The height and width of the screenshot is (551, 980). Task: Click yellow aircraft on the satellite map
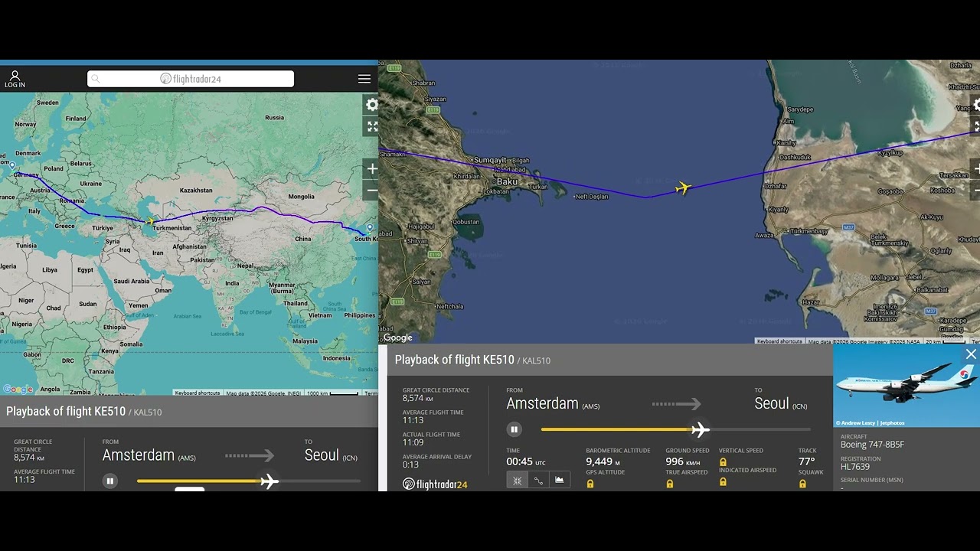click(x=683, y=187)
